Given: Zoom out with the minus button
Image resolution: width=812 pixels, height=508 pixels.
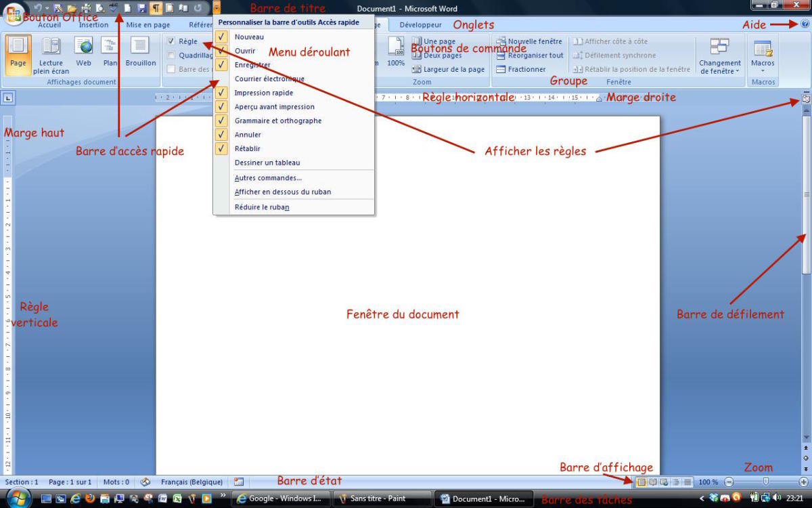Looking at the screenshot, I should tap(729, 482).
